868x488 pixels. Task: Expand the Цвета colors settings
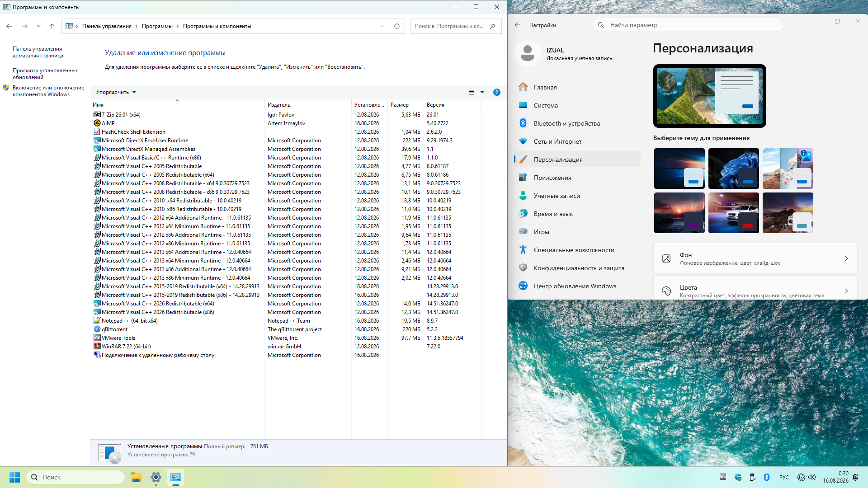(755, 288)
